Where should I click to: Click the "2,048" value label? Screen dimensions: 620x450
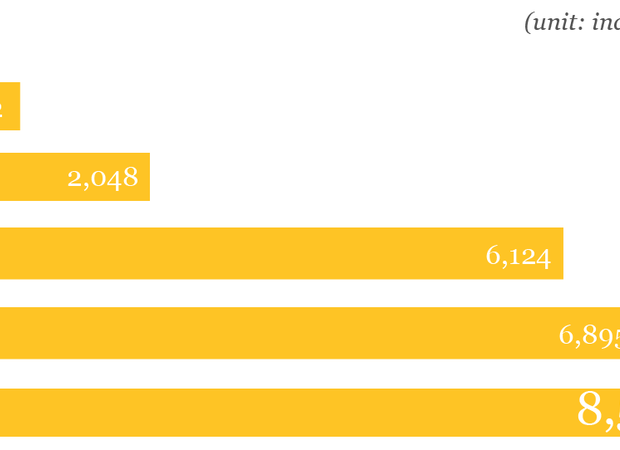pyautogui.click(x=102, y=178)
